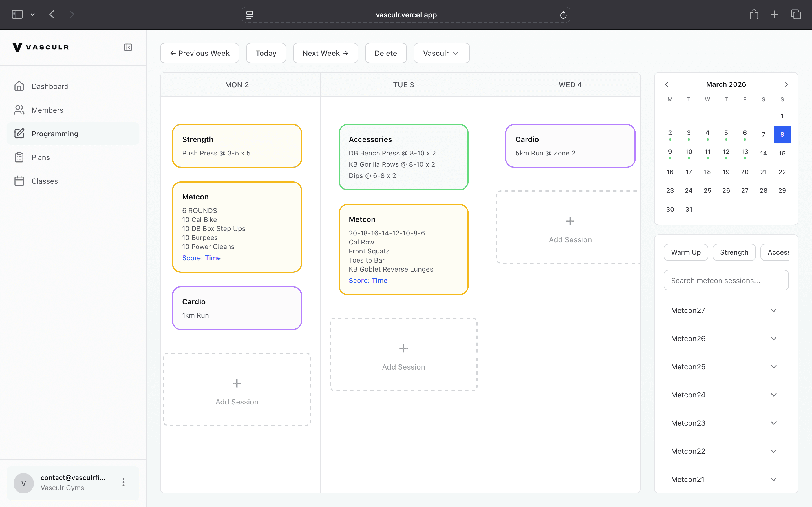Go to previous month in mini calendar
812x507 pixels.
(x=667, y=84)
